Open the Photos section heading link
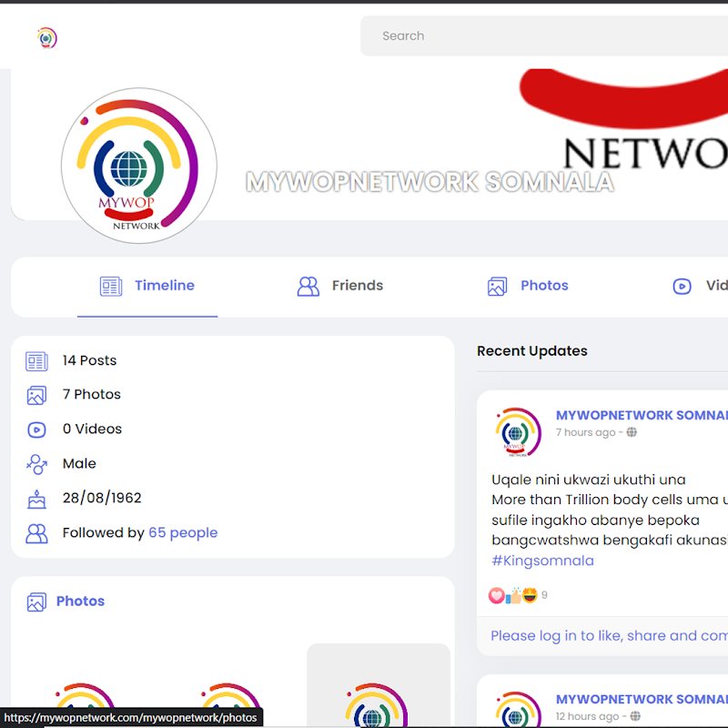 80,601
